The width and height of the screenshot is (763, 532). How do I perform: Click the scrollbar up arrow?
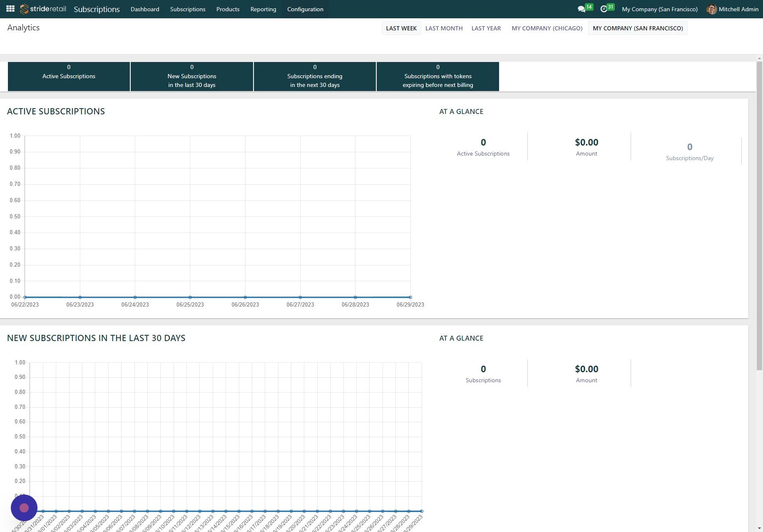coord(759,58)
